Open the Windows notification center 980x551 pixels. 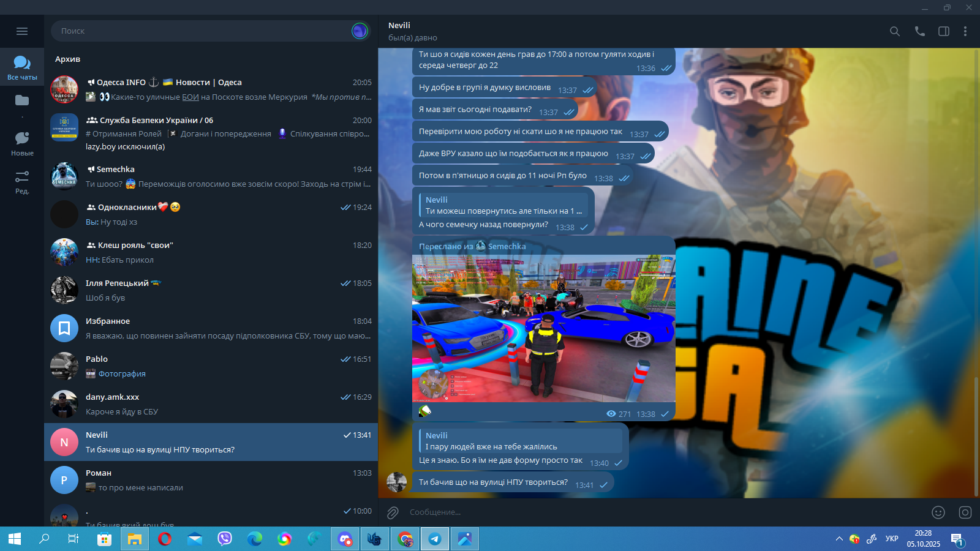tap(958, 539)
